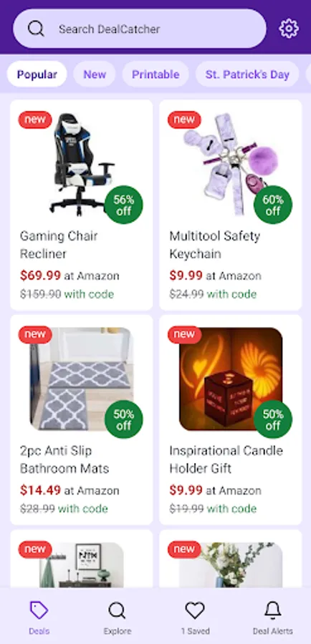Image resolution: width=311 pixels, height=644 pixels.
Task: Focus the Search DealCatcher field
Action: (140, 29)
